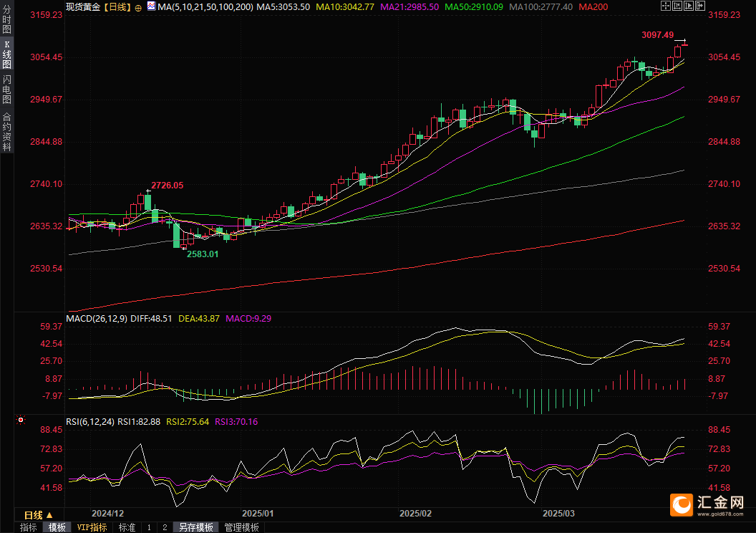Open the 闪电图 sidebar tab

[x=6, y=90]
